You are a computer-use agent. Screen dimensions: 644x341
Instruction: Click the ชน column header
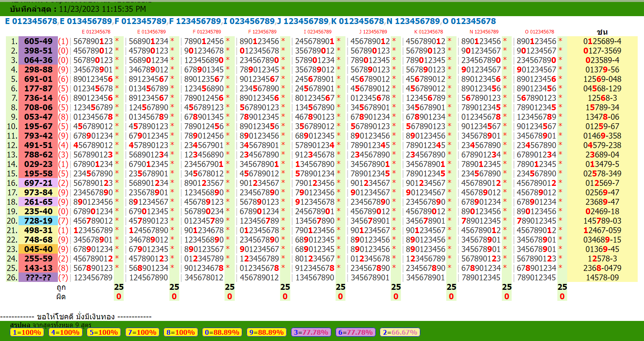(x=602, y=32)
